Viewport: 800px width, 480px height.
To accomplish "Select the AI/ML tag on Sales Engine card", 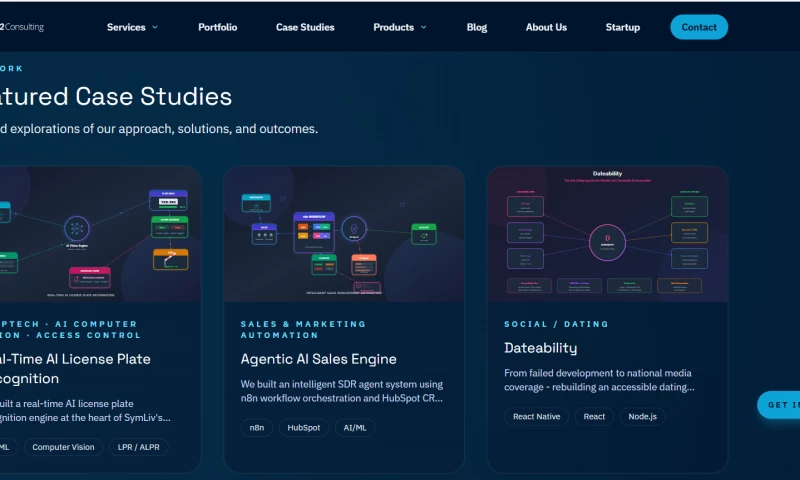I will click(355, 427).
